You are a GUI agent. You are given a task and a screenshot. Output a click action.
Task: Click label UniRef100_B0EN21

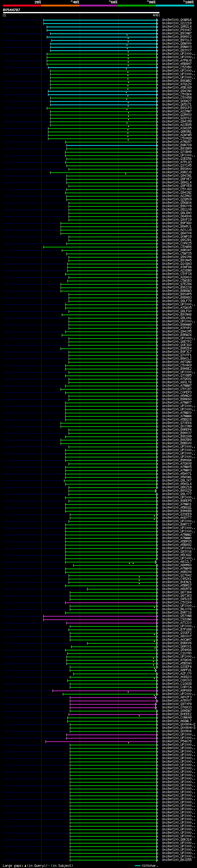(x=177, y=582)
